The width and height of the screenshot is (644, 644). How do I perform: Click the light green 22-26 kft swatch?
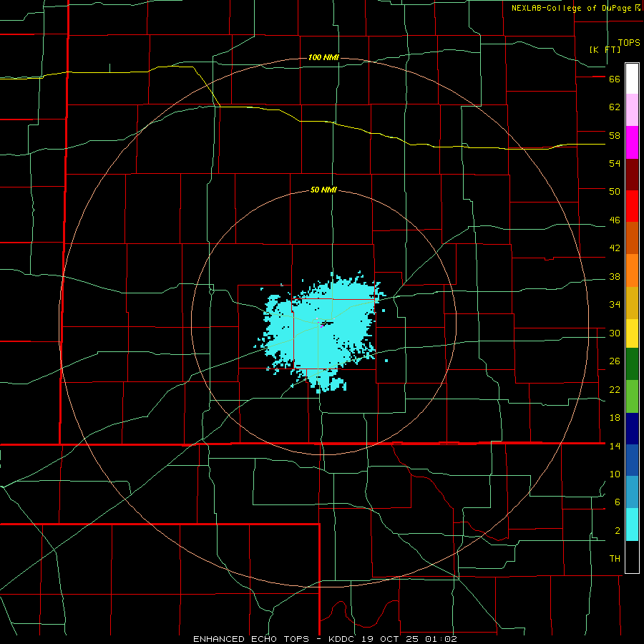pos(632,396)
